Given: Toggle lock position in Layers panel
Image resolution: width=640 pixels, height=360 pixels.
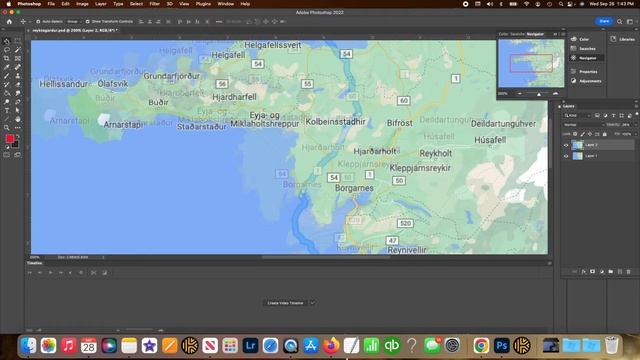Looking at the screenshot, I should pyautogui.click(x=590, y=134).
